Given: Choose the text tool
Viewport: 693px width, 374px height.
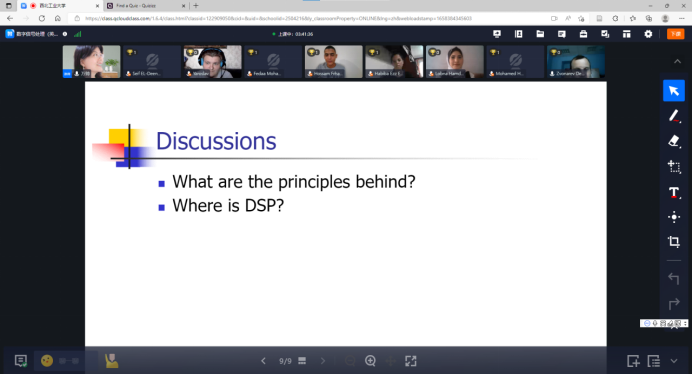Looking at the screenshot, I should 674,192.
